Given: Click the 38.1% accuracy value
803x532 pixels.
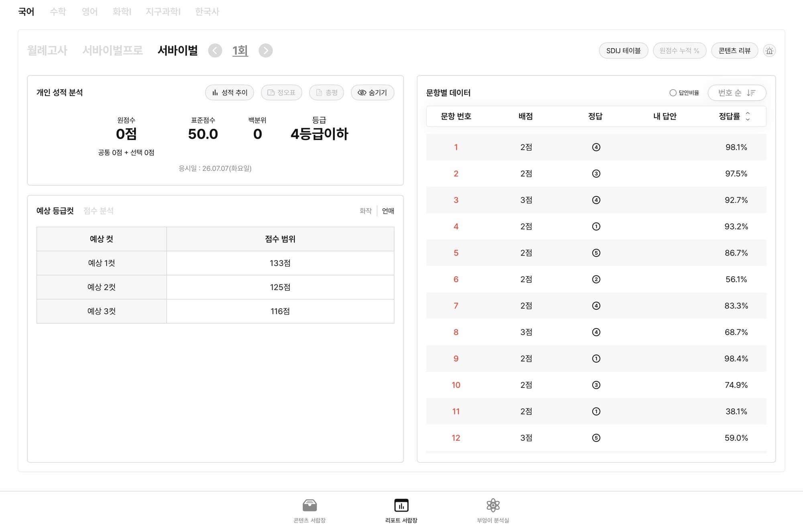Looking at the screenshot, I should [x=736, y=411].
